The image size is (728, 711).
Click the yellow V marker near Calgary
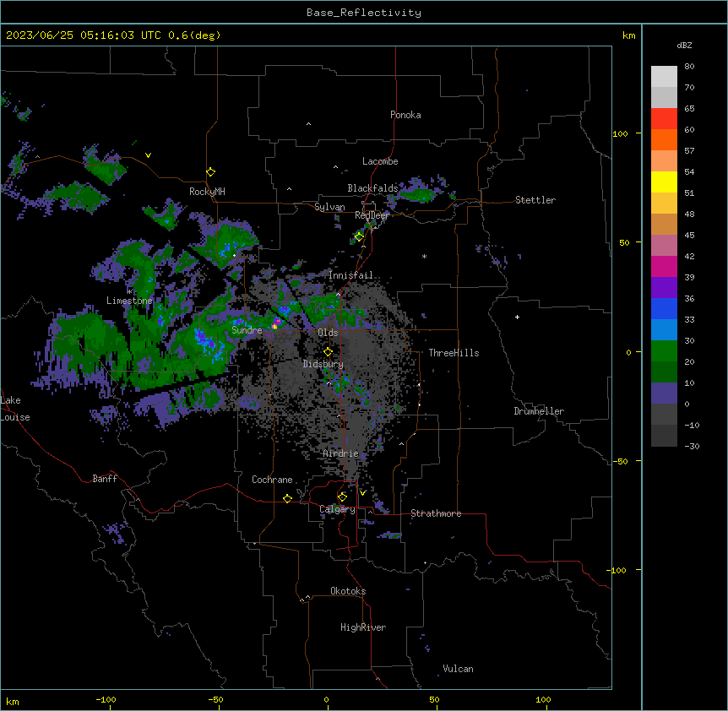(362, 493)
